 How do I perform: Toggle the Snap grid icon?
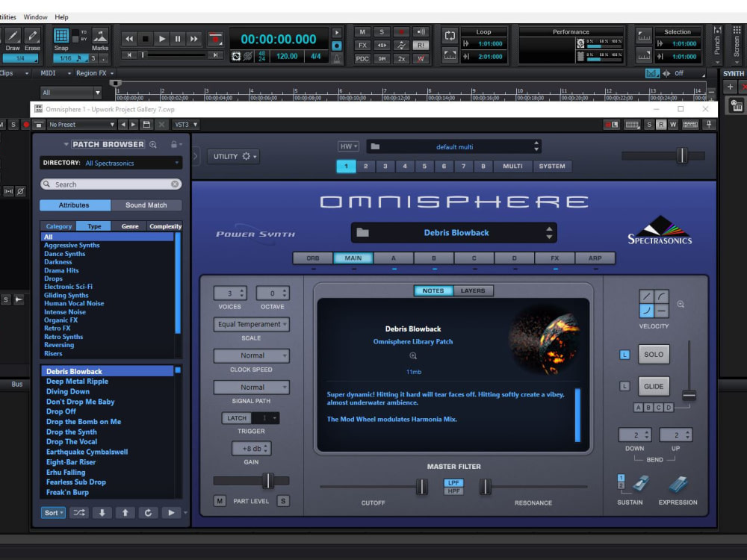[61, 36]
